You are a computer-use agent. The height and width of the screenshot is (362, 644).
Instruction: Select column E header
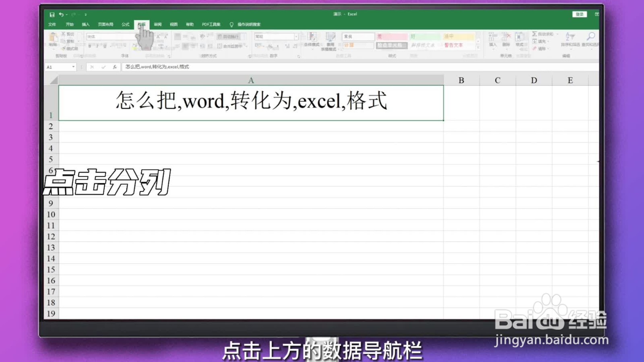[570, 80]
